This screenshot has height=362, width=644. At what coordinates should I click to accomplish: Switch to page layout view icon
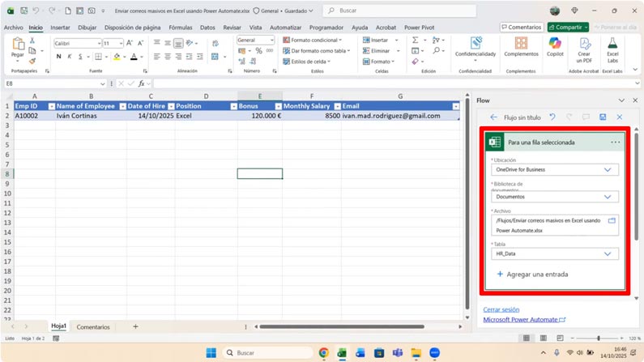click(543, 338)
